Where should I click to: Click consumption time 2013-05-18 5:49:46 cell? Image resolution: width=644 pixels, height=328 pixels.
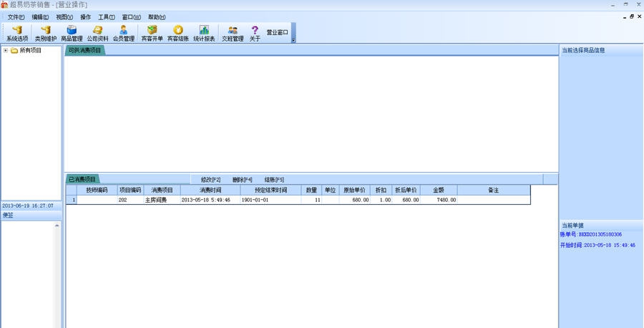tap(210, 200)
